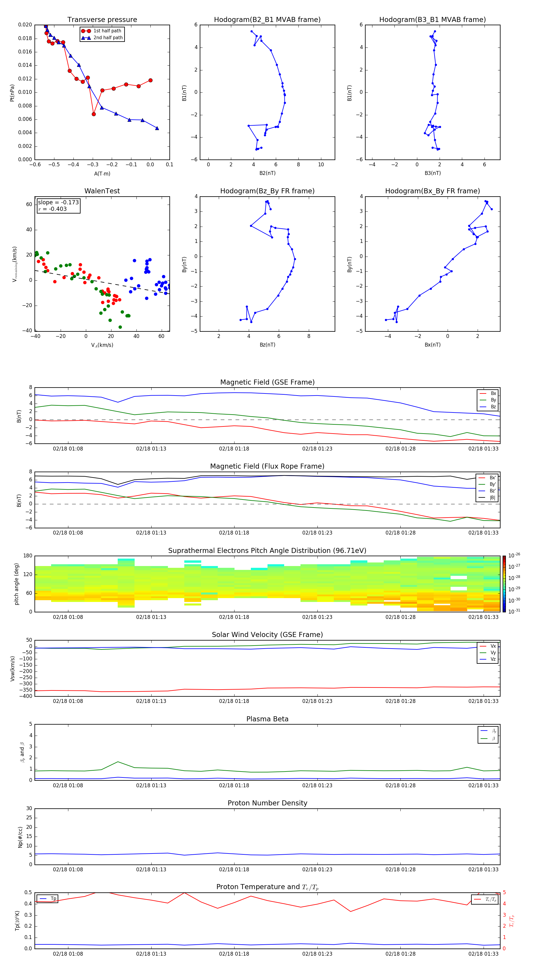Click the β legend entry in Plasma Beta
Viewport: 535px width, 980px height.
489,739
